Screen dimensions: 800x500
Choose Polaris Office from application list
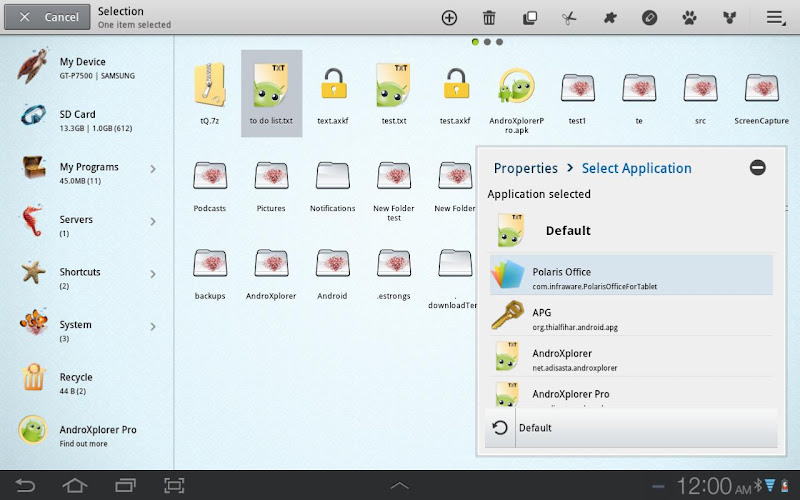pos(631,275)
